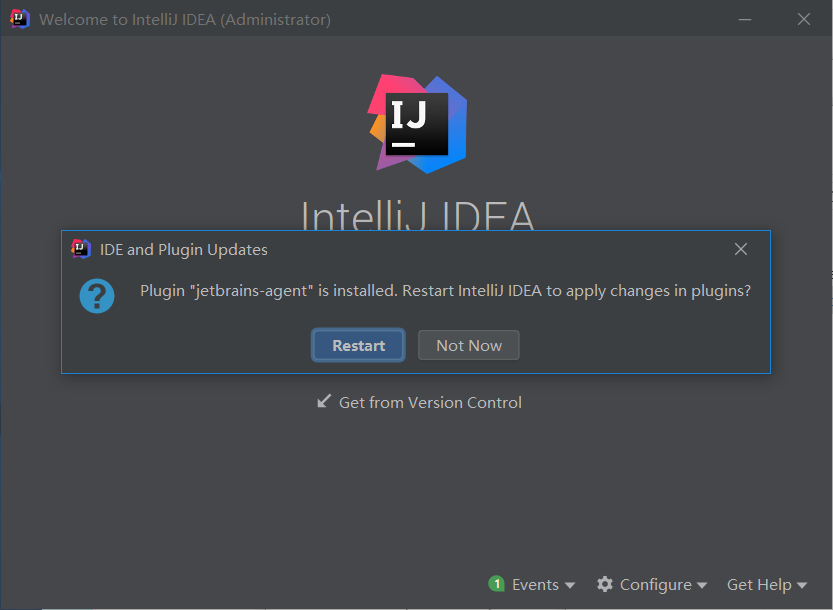Click the large IntelliJ IDEA logo
Screen dimensions: 833x610
[x=418, y=124]
